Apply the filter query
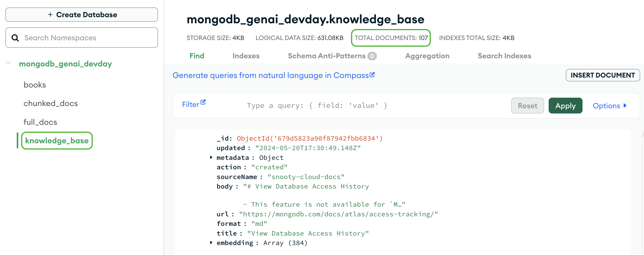This screenshot has width=644, height=255. (x=565, y=106)
